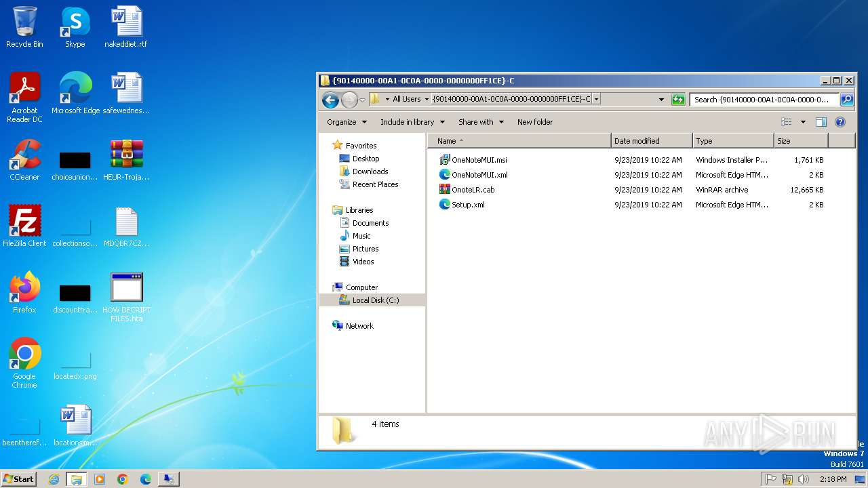
Task: Click the Start button
Action: tap(18, 479)
